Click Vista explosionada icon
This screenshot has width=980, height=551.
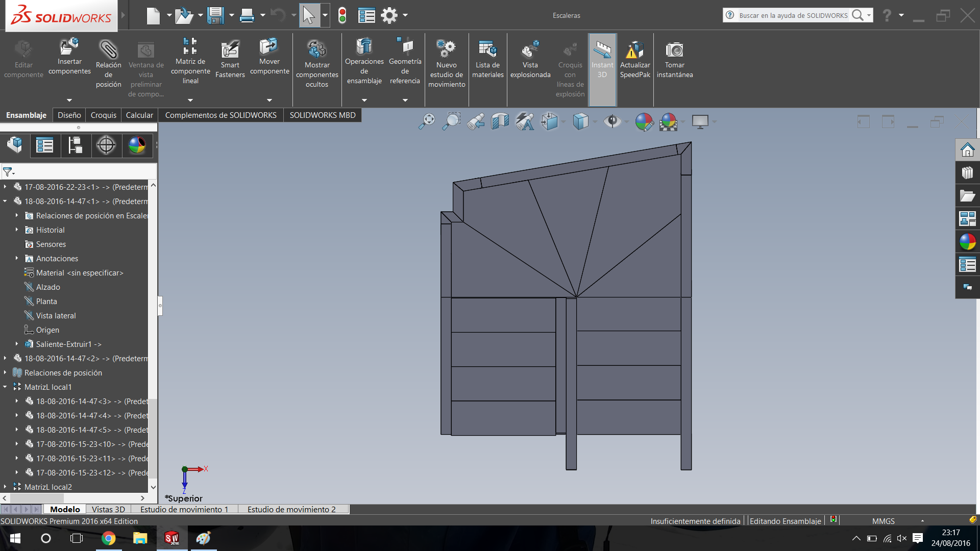(x=530, y=51)
